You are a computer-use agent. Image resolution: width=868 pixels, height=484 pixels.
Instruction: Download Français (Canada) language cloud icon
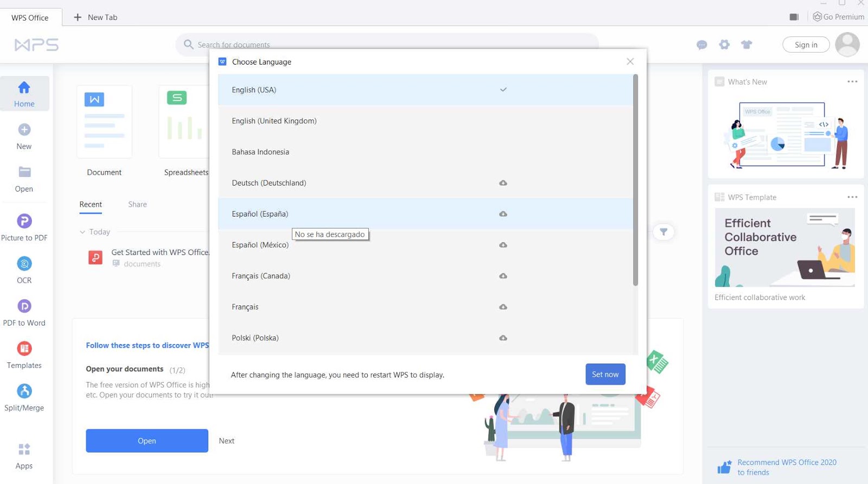pos(503,276)
